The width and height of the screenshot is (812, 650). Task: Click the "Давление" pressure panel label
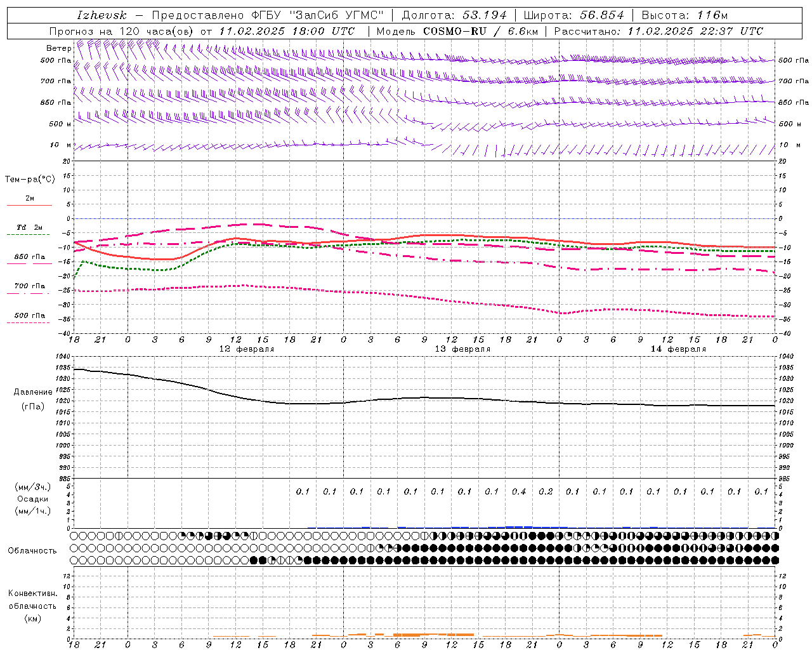point(33,392)
